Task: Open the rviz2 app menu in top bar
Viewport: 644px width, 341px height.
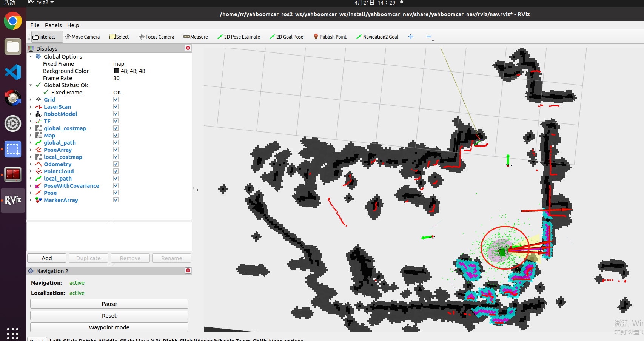Action: 42,3
